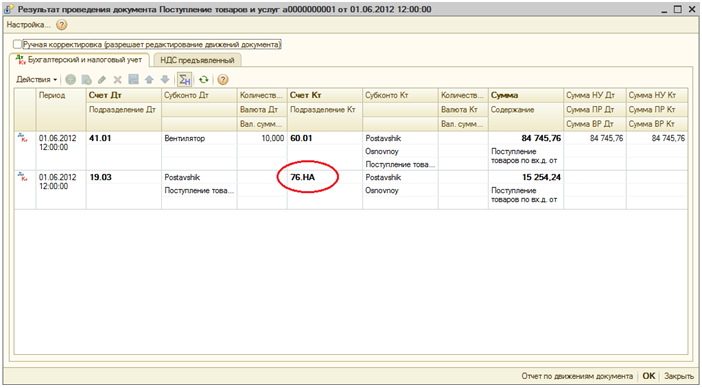Click the Счет Дт column header
The width and height of the screenshot is (702, 388).
124,95
